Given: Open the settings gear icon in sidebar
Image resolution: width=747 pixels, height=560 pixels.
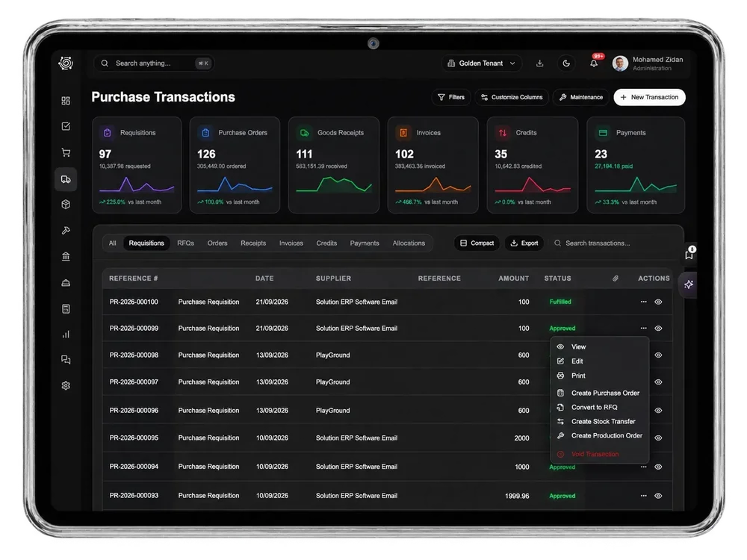Looking at the screenshot, I should [x=66, y=385].
